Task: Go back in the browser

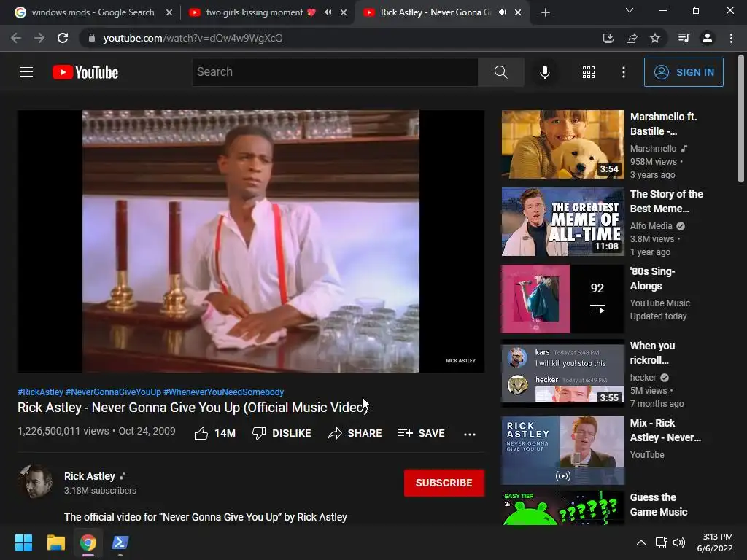Action: [16, 38]
